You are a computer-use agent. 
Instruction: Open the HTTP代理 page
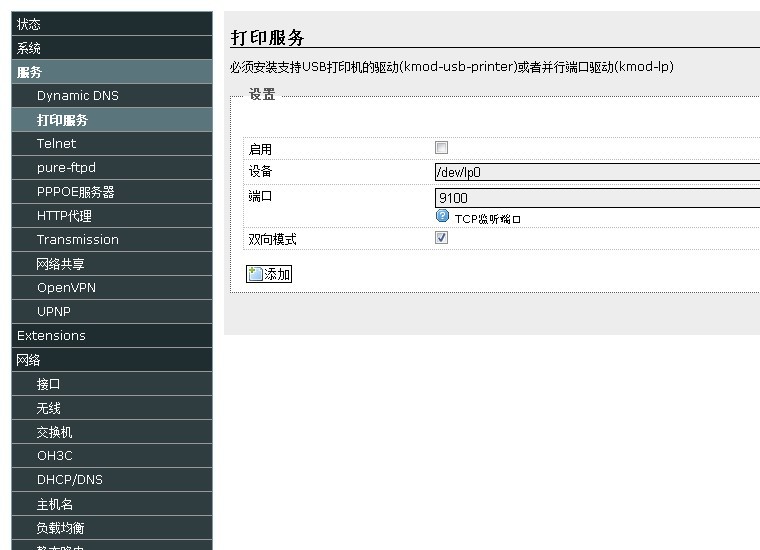click(x=112, y=216)
